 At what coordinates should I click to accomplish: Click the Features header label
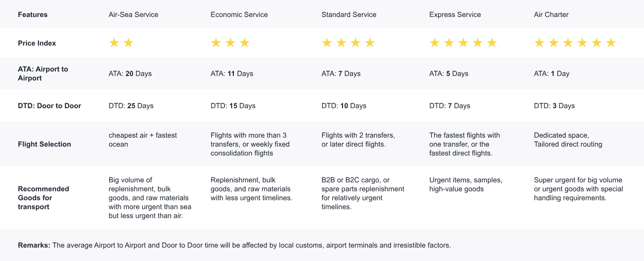pyautogui.click(x=33, y=15)
